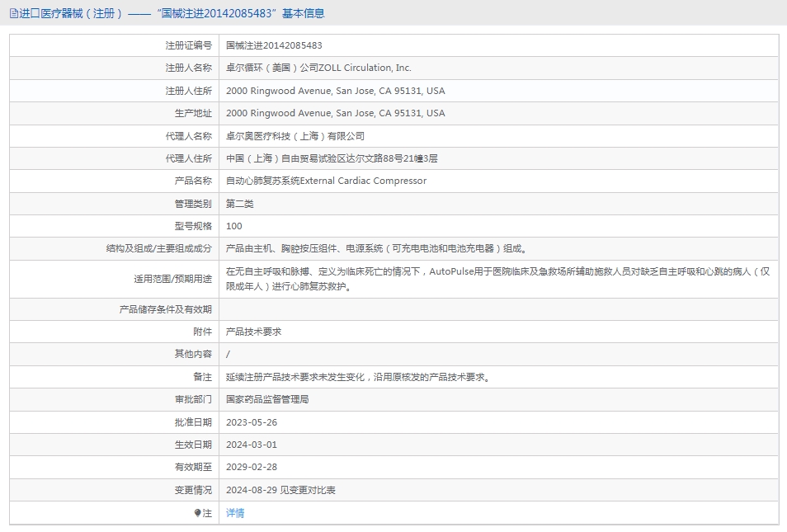Select the registration number 国械注进20142085483 value

click(274, 45)
